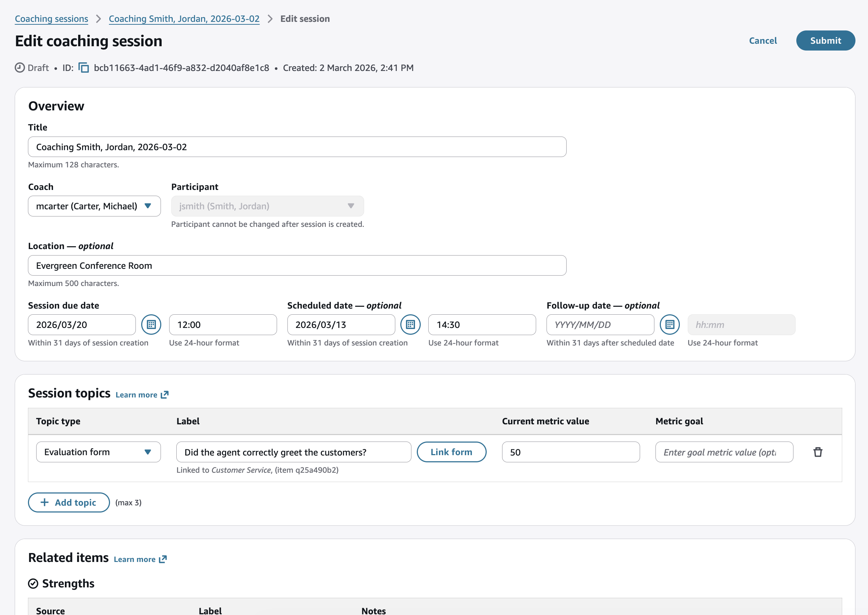Submit the coaching session
Viewport: 868px width, 615px height.
(826, 40)
